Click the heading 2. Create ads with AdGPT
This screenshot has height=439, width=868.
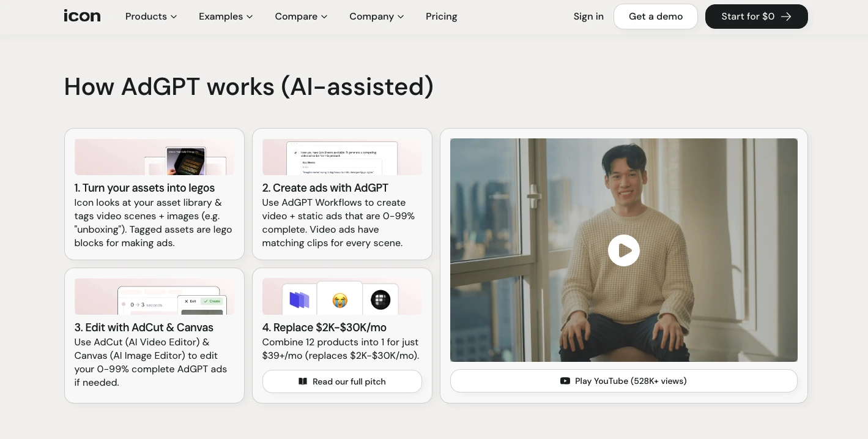click(325, 188)
